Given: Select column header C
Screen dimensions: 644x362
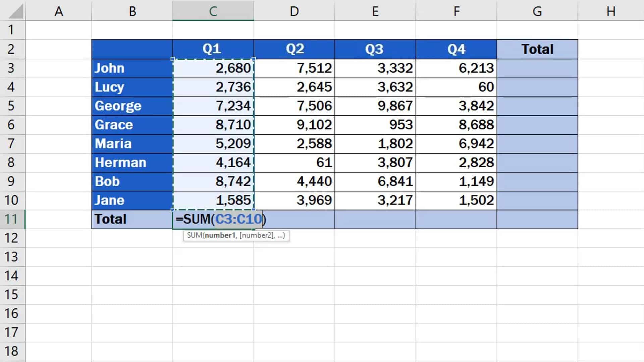Looking at the screenshot, I should [x=213, y=11].
